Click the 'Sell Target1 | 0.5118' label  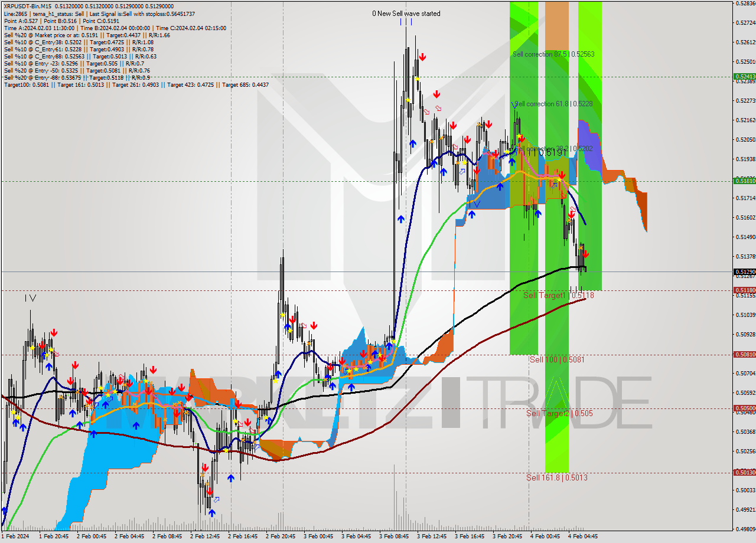(559, 295)
